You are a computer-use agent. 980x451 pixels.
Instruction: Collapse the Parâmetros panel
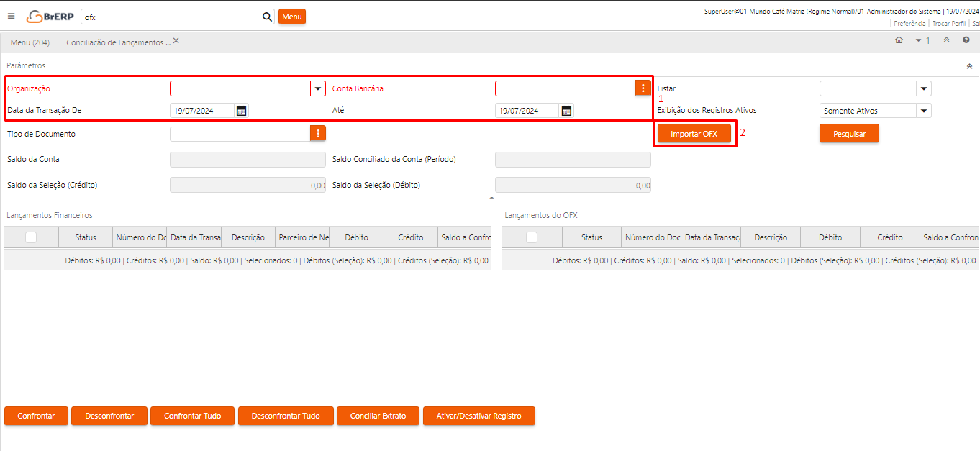tap(969, 66)
